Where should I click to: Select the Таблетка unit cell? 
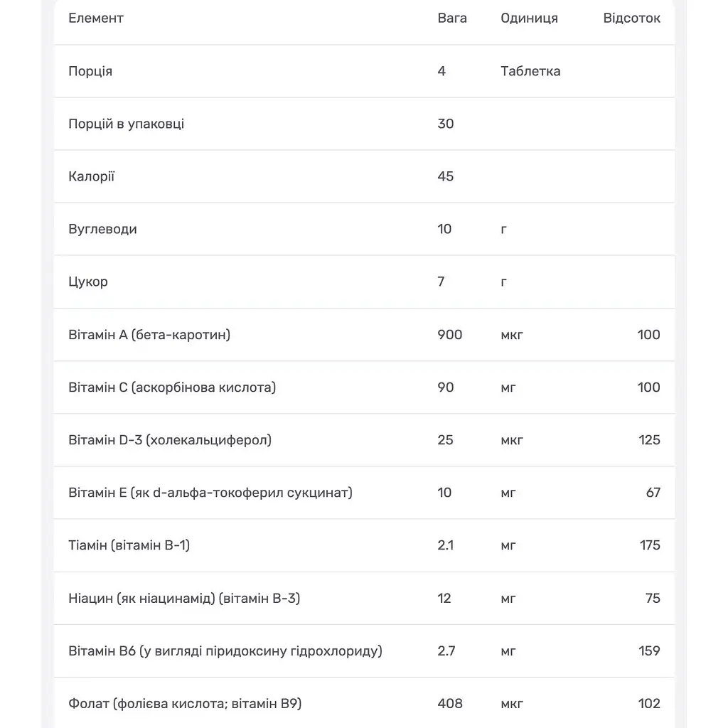pos(530,71)
